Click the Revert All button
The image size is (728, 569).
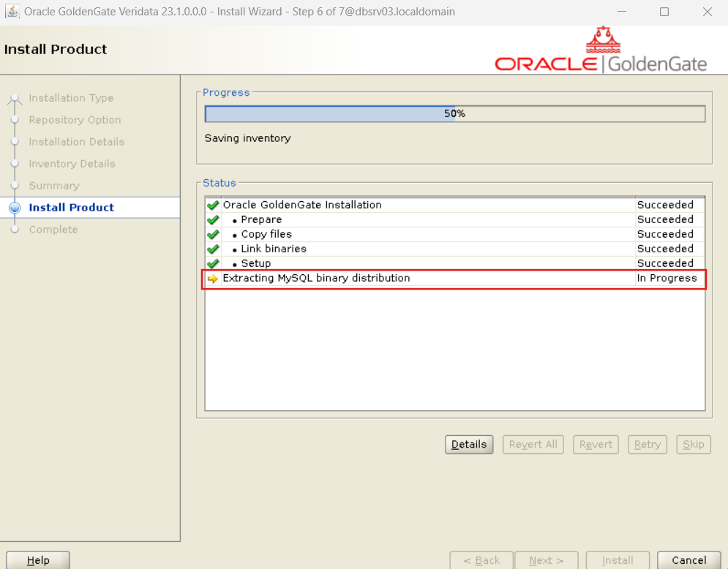533,445
